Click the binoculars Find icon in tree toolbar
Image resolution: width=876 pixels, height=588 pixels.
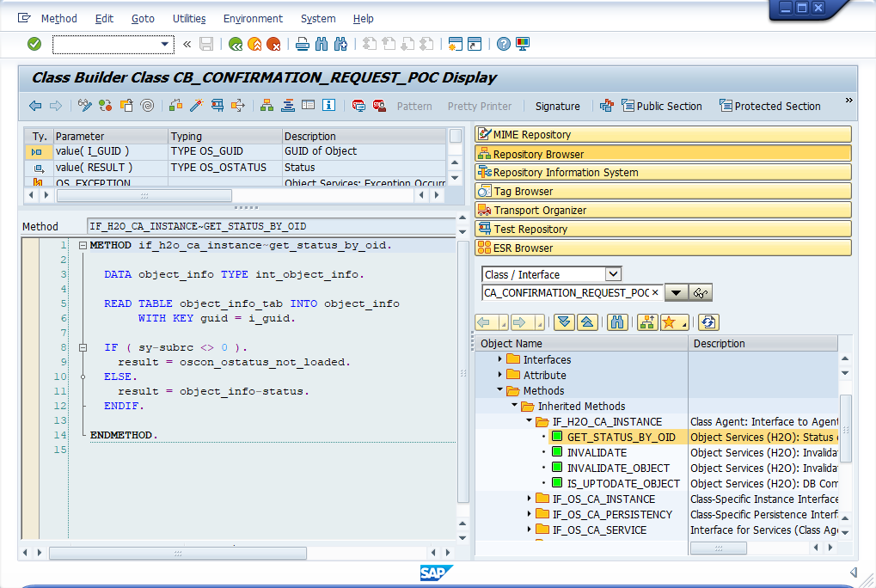point(617,322)
